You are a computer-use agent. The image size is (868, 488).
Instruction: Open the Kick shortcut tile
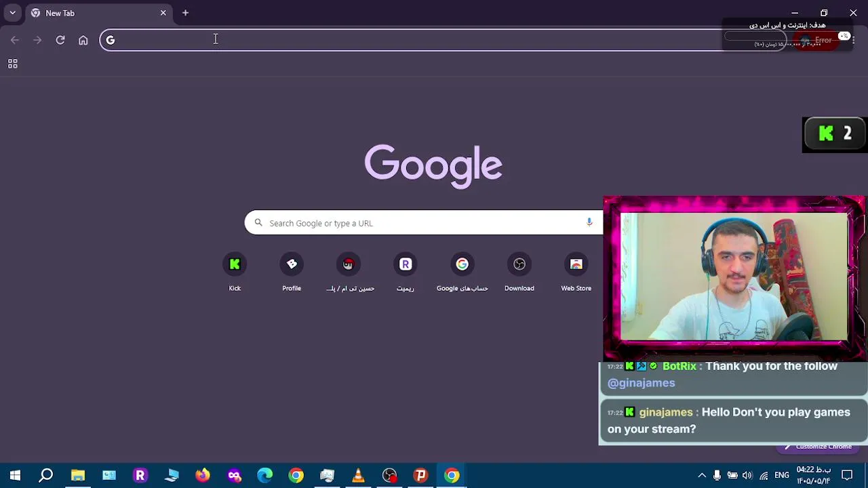(x=235, y=272)
